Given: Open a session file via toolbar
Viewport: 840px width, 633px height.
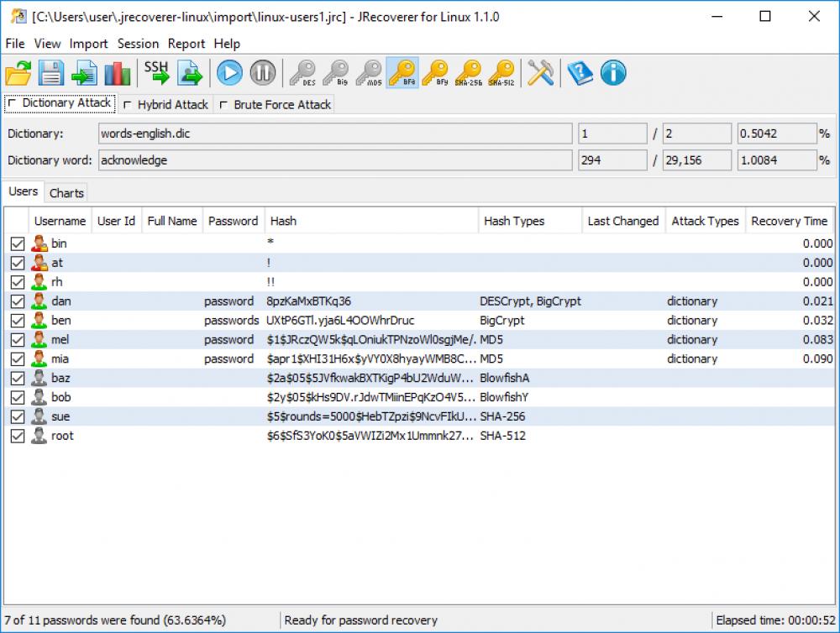Looking at the screenshot, I should pos(17,72).
